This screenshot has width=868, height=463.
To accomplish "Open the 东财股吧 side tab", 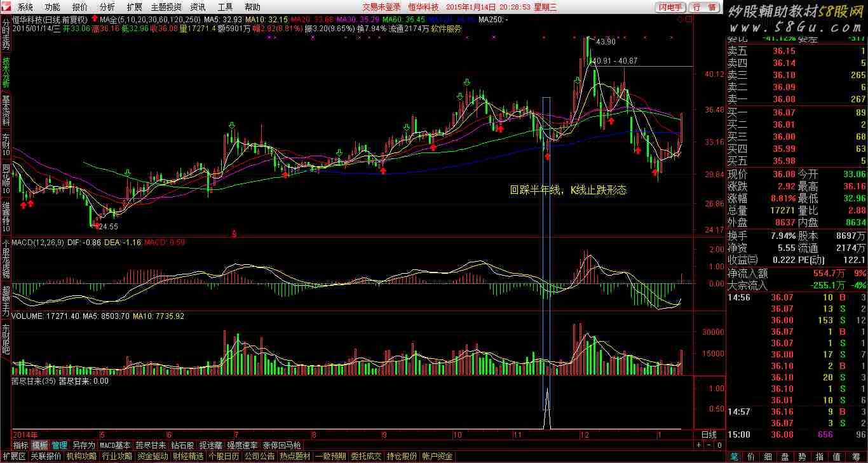I will tap(6, 339).
